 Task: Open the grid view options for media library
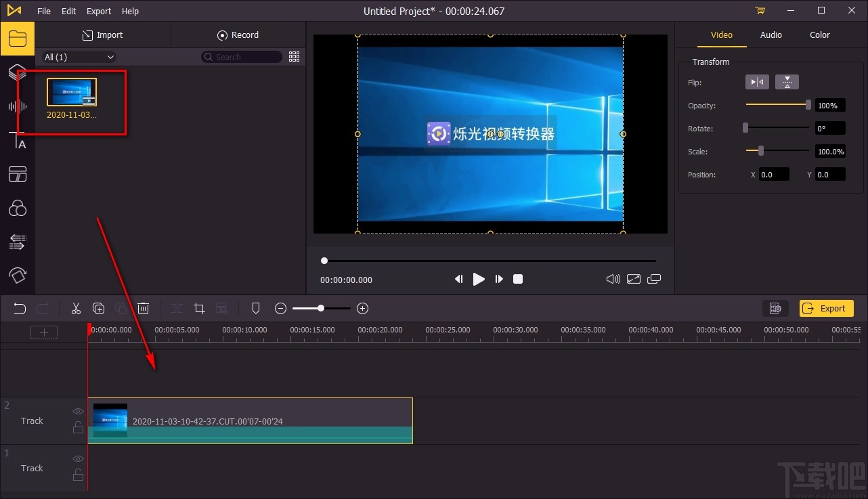point(294,57)
